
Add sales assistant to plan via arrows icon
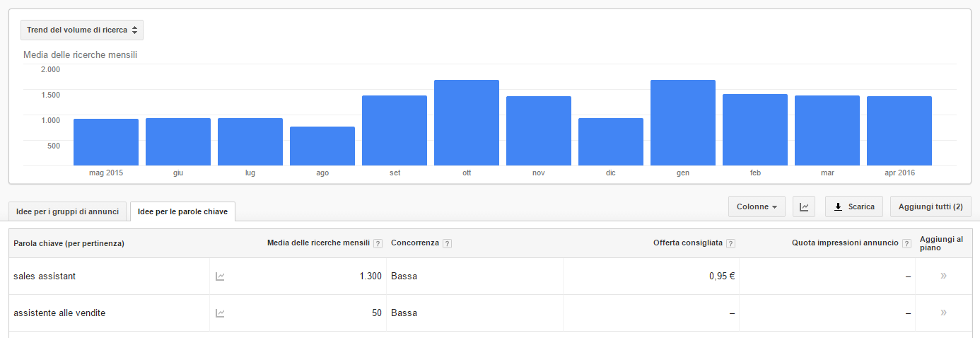coord(943,276)
